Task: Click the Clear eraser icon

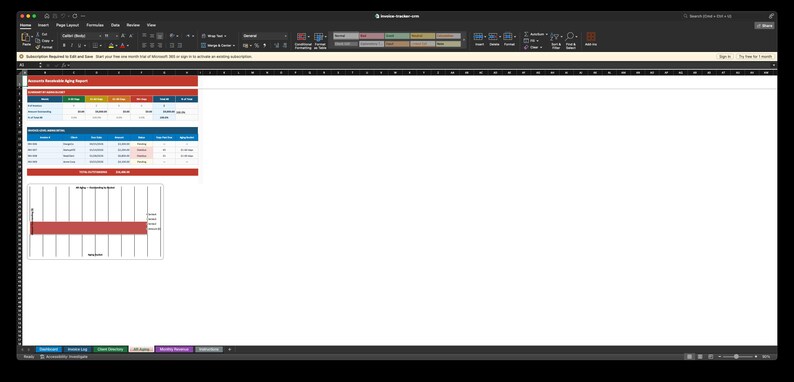Action: pos(526,47)
